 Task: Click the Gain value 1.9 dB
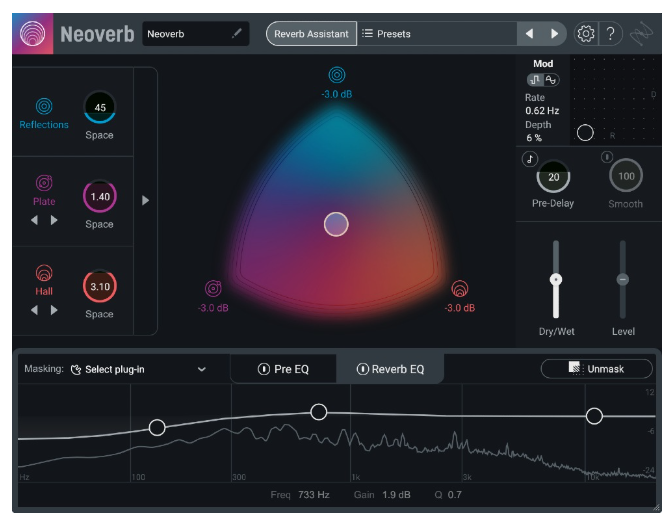click(396, 495)
